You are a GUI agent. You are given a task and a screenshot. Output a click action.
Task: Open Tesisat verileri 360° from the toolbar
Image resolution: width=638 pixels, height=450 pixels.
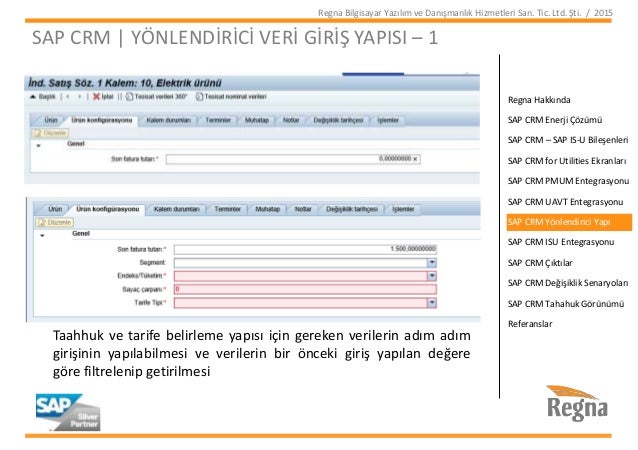(x=157, y=97)
